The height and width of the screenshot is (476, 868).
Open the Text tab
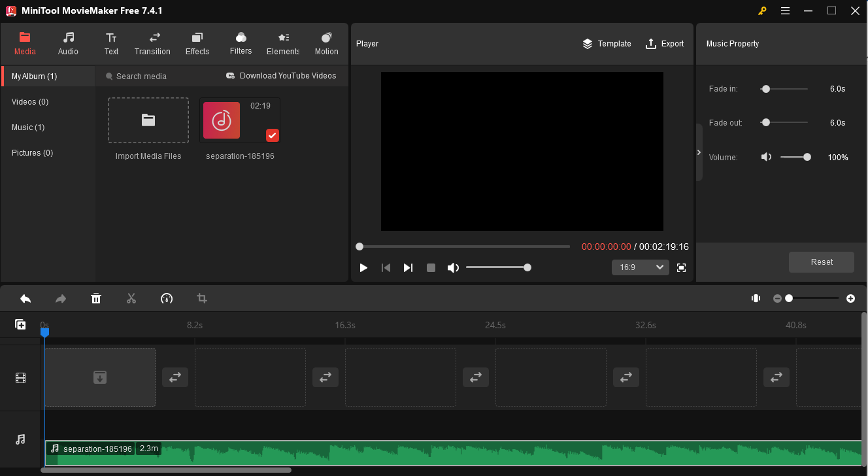click(x=111, y=43)
